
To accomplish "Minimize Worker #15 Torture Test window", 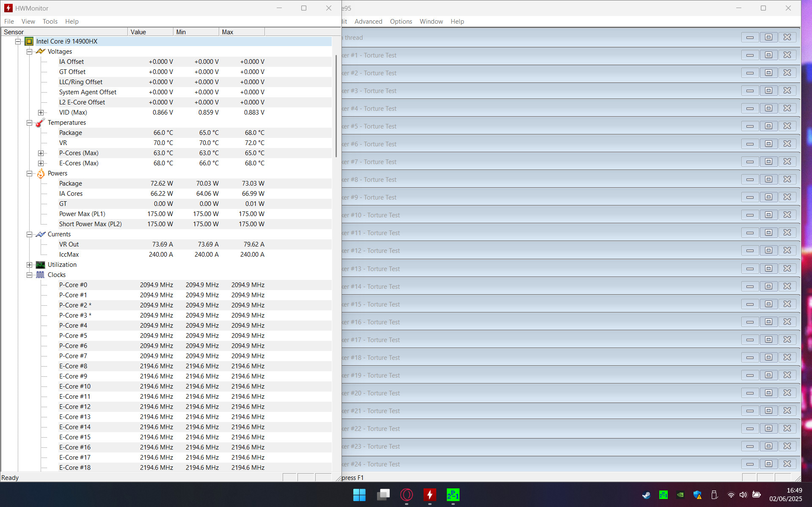I will tap(750, 304).
